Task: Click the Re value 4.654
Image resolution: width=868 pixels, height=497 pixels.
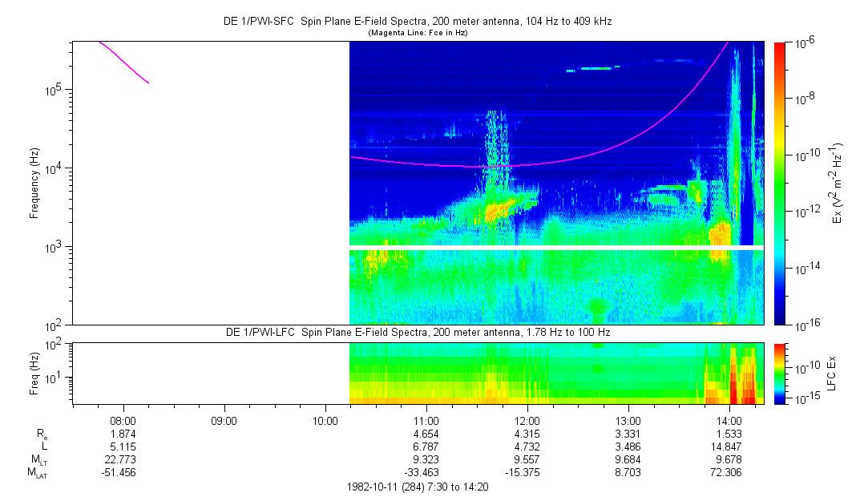Action: (426, 433)
